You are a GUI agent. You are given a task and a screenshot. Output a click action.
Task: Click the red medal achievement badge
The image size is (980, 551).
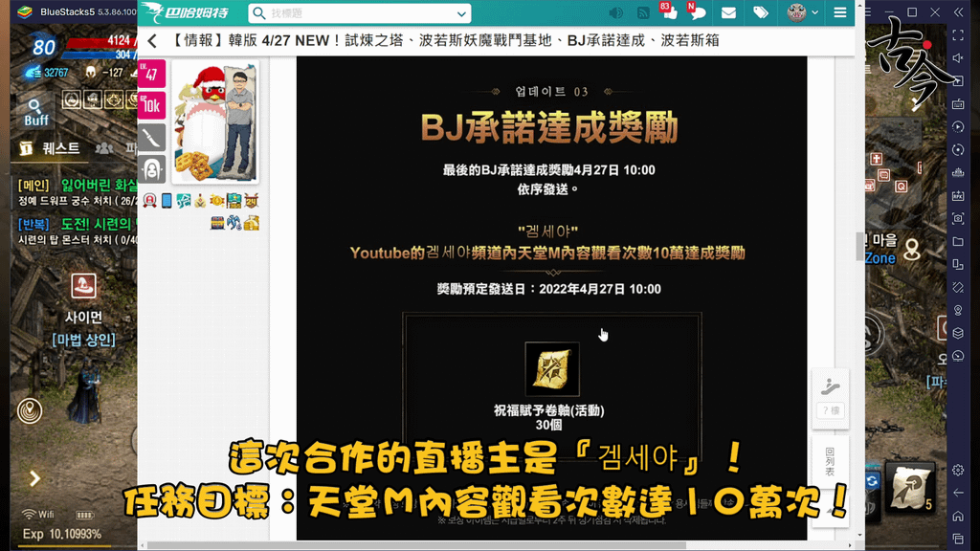[x=149, y=201]
